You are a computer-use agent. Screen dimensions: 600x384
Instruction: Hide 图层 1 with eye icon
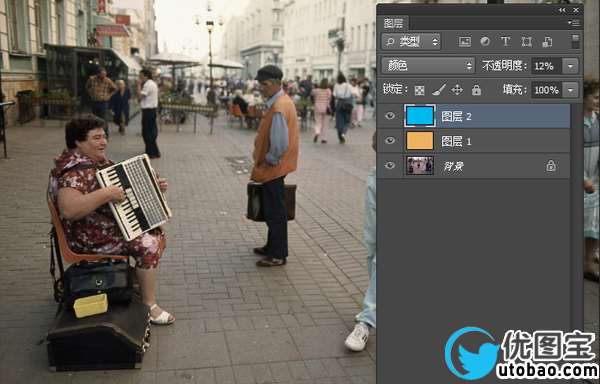point(390,140)
